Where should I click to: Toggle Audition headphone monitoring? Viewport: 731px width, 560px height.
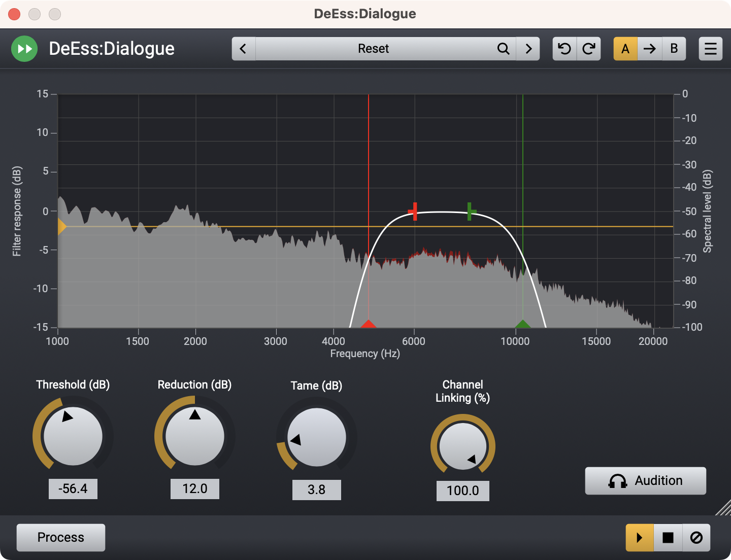[645, 480]
